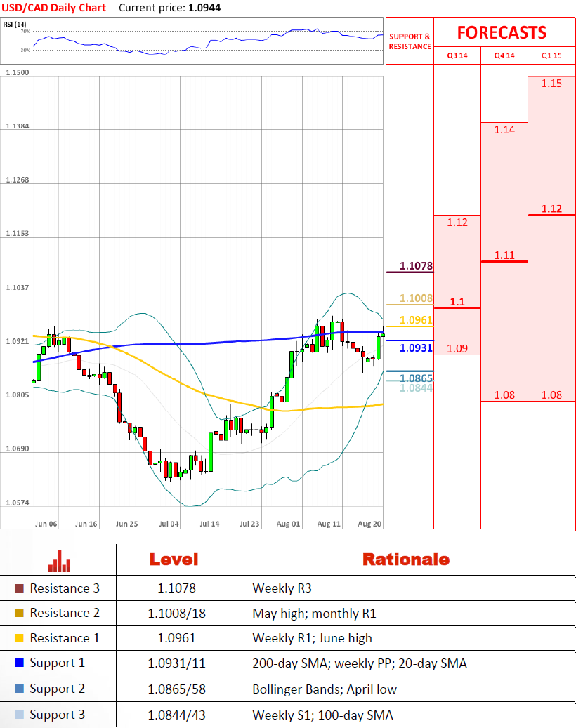Click the SUPPORT & RESISTANCE column header
The width and height of the screenshot is (576, 728).
point(410,41)
